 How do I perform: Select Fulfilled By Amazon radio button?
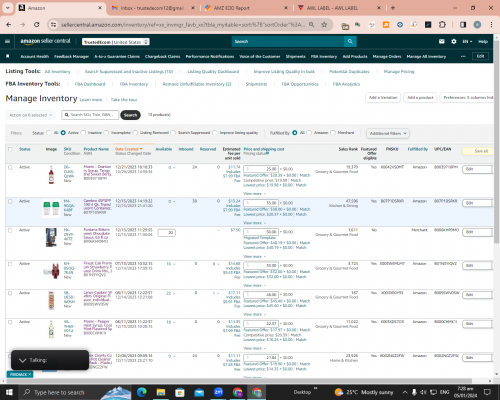point(309,133)
